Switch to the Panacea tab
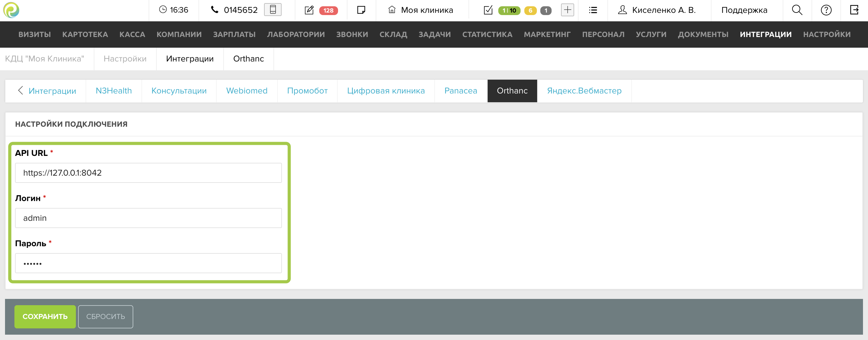Viewport: 868px width, 340px height. pyautogui.click(x=461, y=91)
